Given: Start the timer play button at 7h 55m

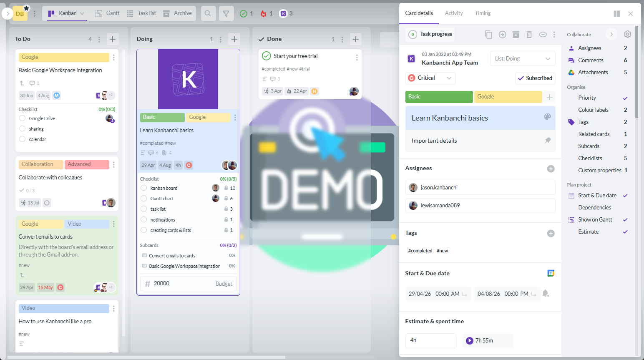Looking at the screenshot, I should 470,340.
